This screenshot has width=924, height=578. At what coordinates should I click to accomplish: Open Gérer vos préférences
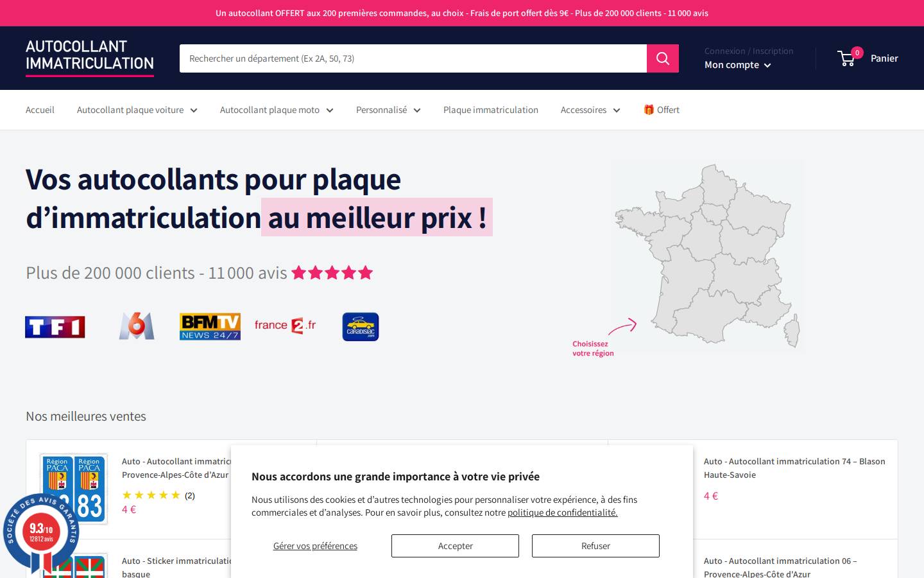[315, 546]
